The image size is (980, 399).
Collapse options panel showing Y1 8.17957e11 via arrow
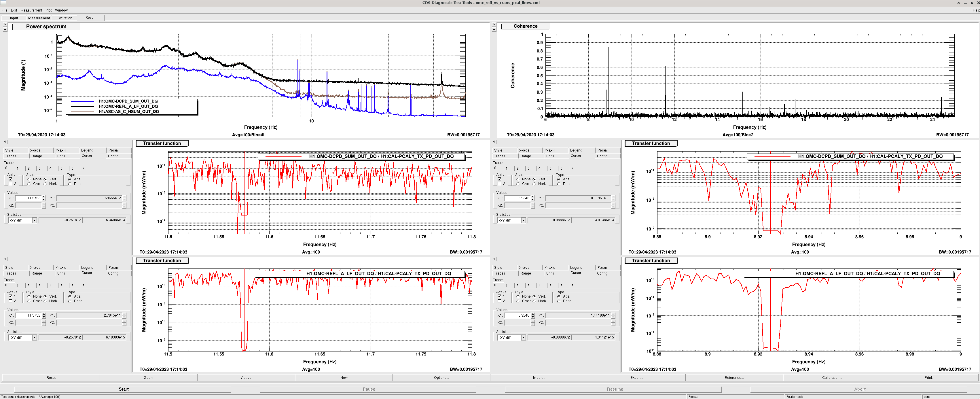coord(494,142)
